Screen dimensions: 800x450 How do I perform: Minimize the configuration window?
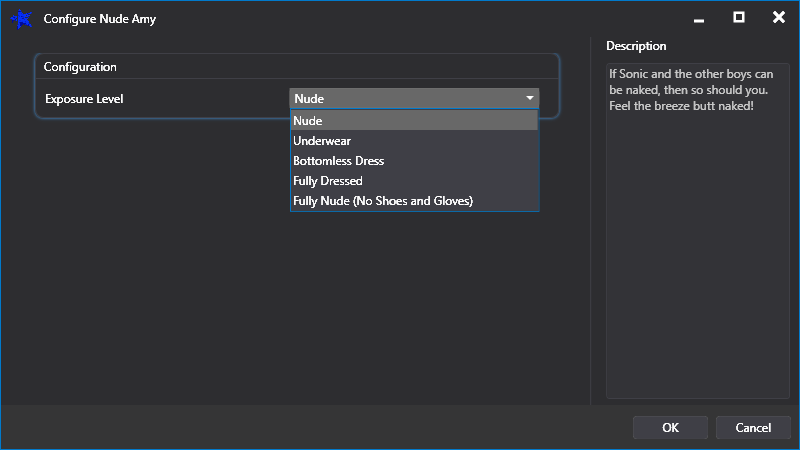click(x=698, y=19)
